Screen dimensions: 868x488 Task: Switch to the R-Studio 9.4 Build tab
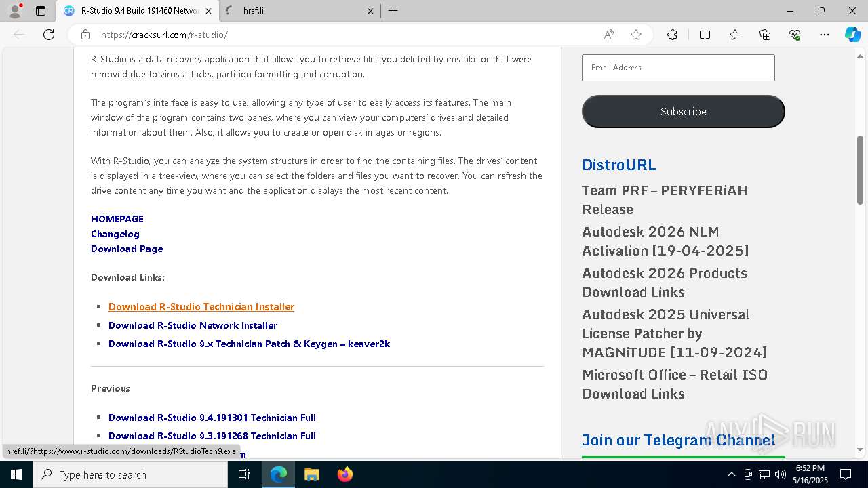[x=138, y=11]
